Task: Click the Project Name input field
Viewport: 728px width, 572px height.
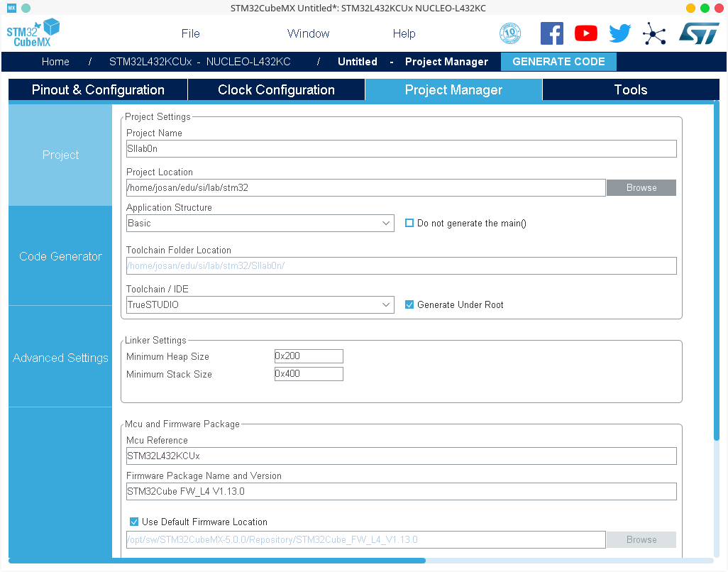Action: click(401, 148)
